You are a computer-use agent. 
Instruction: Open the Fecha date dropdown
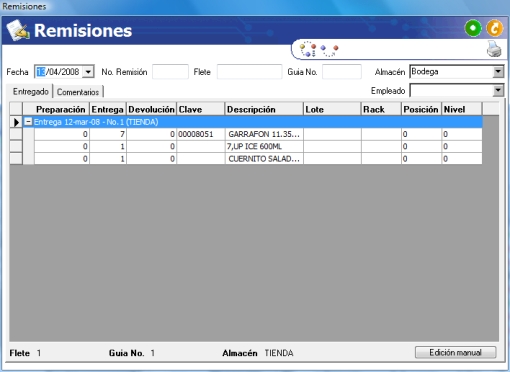click(88, 72)
